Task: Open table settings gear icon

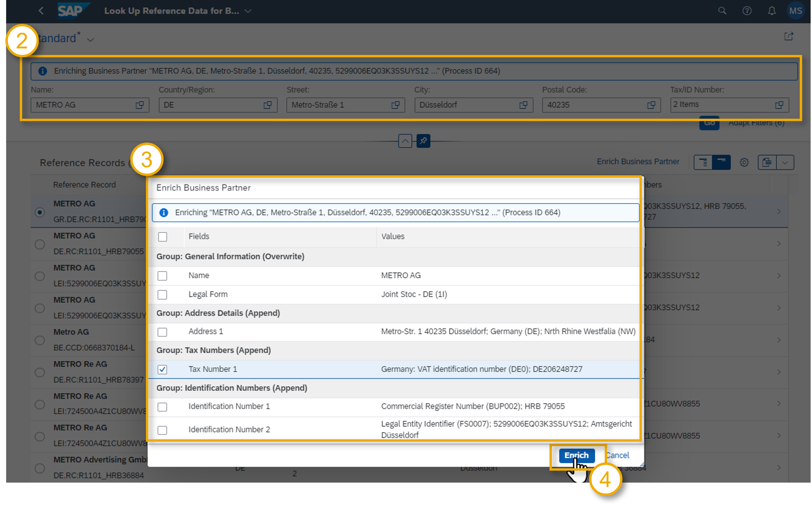Action: click(x=744, y=162)
